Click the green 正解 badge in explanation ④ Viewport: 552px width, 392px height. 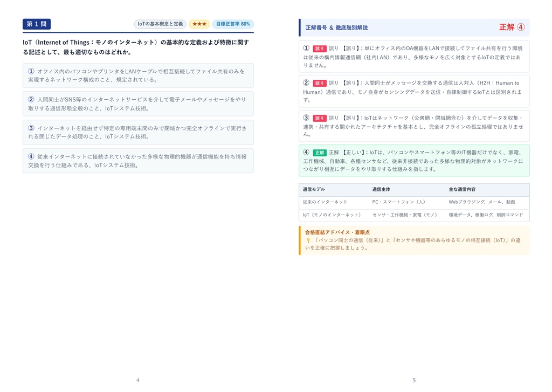click(319, 153)
